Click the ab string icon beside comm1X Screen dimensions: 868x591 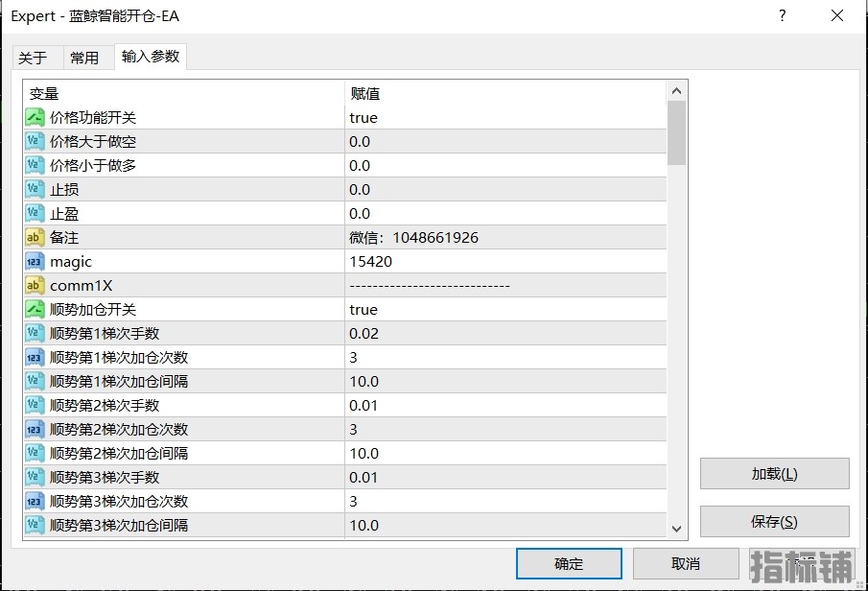coord(35,285)
